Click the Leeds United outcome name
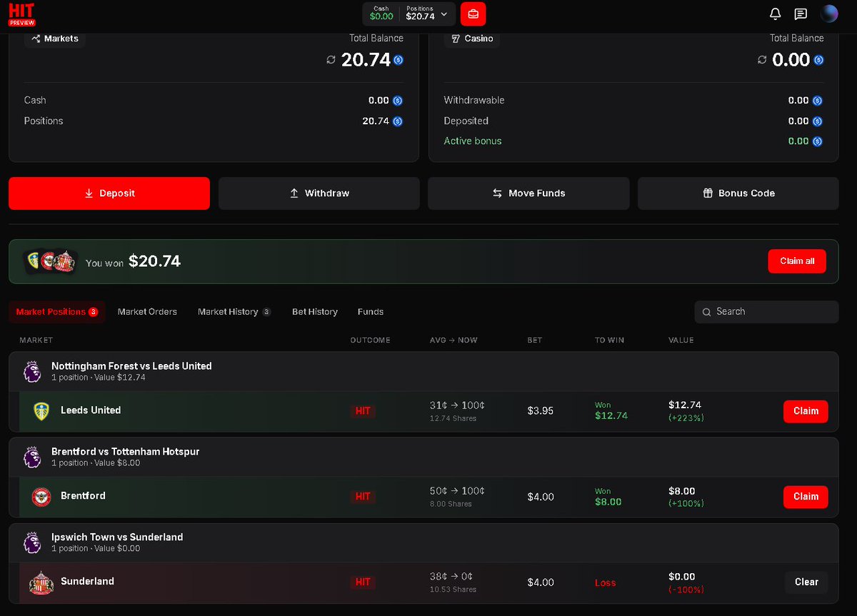The height and width of the screenshot is (616, 857). (x=91, y=410)
